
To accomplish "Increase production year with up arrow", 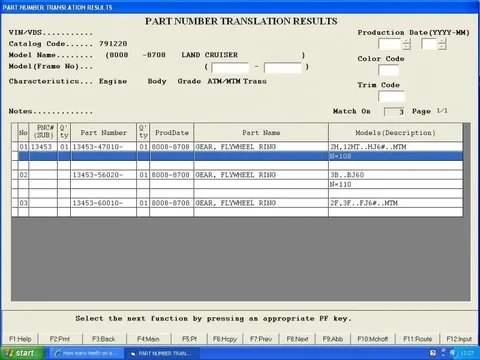I will [407, 41].
